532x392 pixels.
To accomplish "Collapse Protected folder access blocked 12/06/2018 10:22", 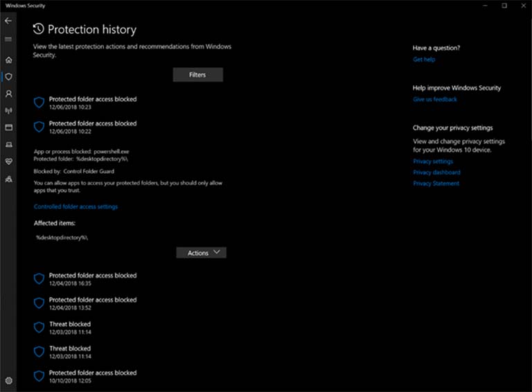I will (x=93, y=123).
